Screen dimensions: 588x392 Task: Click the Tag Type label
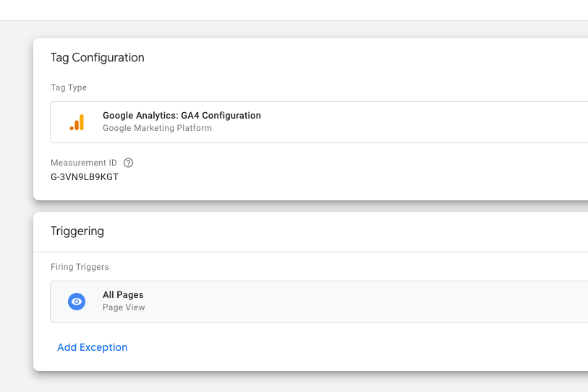tap(69, 88)
